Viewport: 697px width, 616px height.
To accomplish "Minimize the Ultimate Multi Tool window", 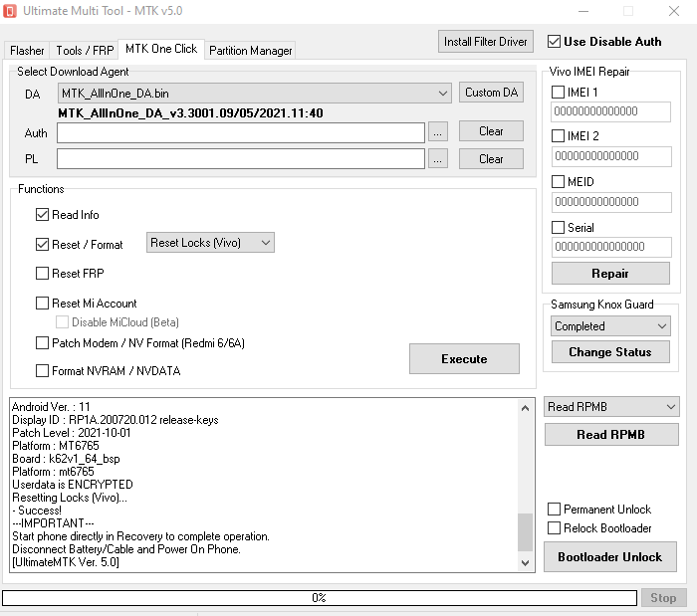I will pyautogui.click(x=583, y=11).
